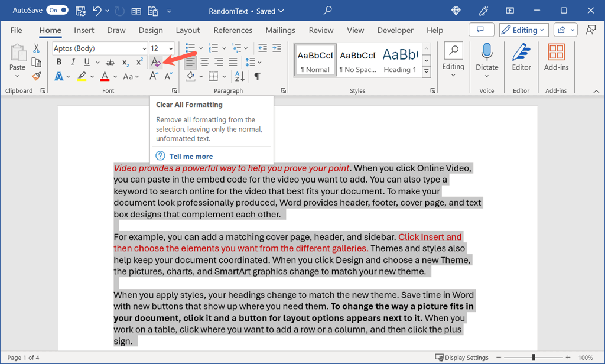Viewport: 605px width, 364px height.
Task: Click the Clear All Formatting icon
Action: (x=155, y=62)
